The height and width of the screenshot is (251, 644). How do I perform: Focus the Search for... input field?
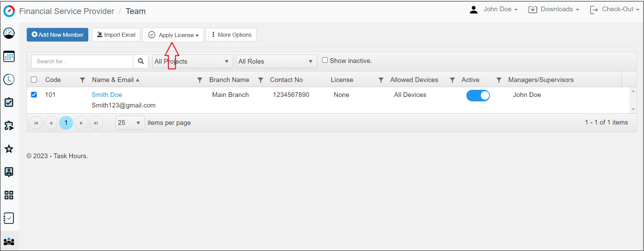[83, 61]
